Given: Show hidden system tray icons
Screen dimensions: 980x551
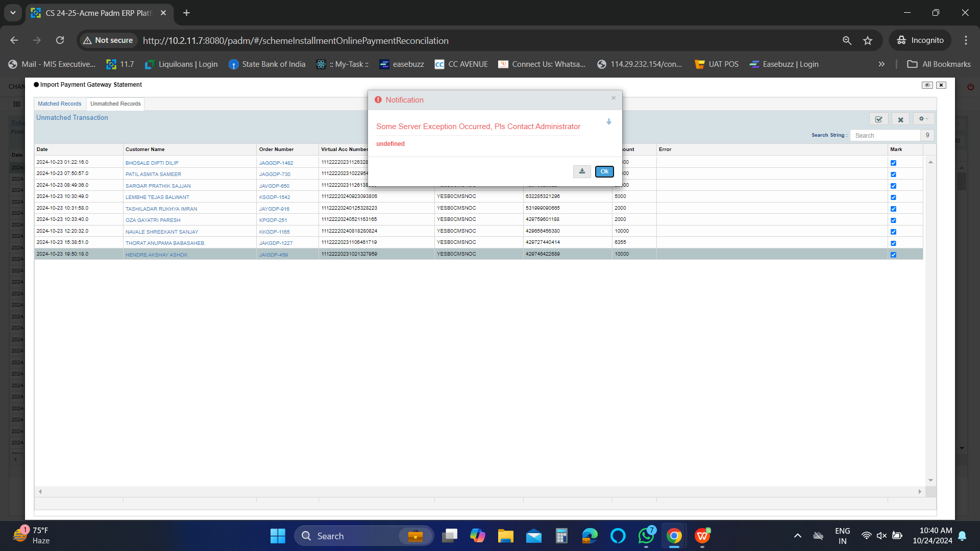Looking at the screenshot, I should pos(797,536).
